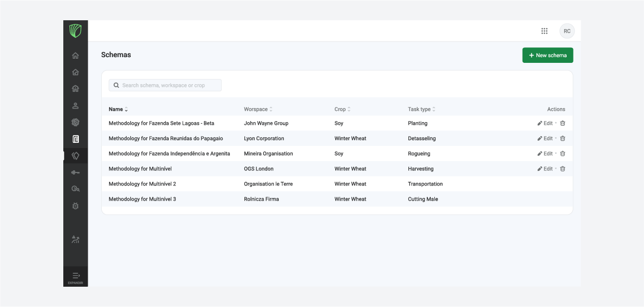
Task: Click the New schema button
Action: tap(547, 55)
